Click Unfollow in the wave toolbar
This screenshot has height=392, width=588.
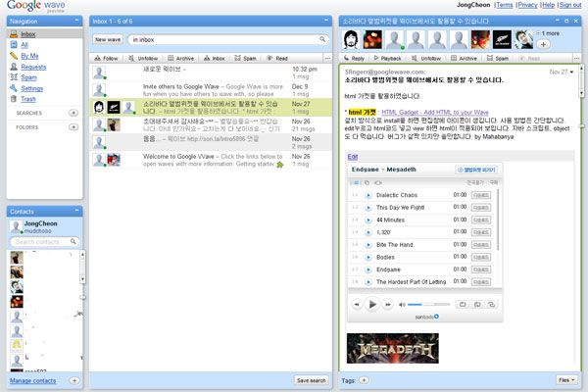(x=426, y=59)
